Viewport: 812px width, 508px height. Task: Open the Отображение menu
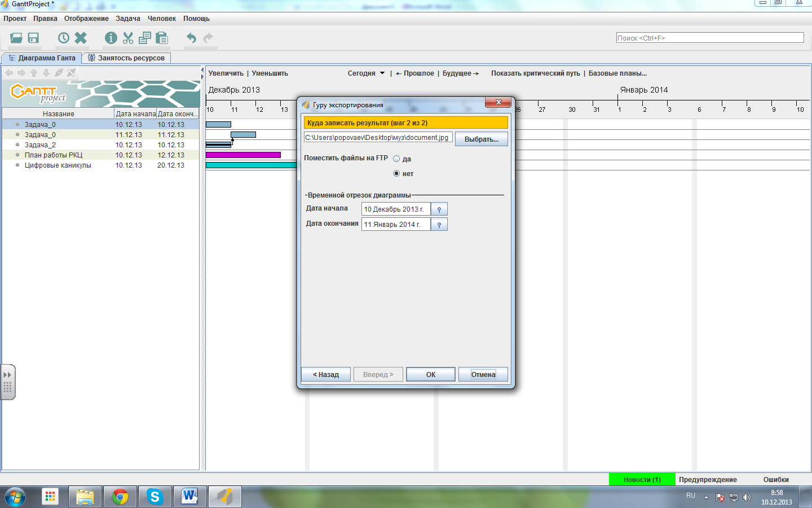86,19
